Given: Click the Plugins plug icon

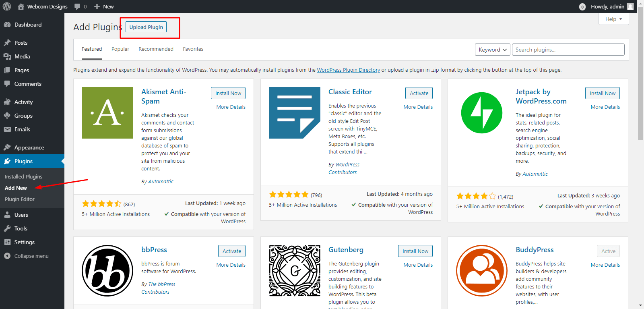Looking at the screenshot, I should point(7,161).
